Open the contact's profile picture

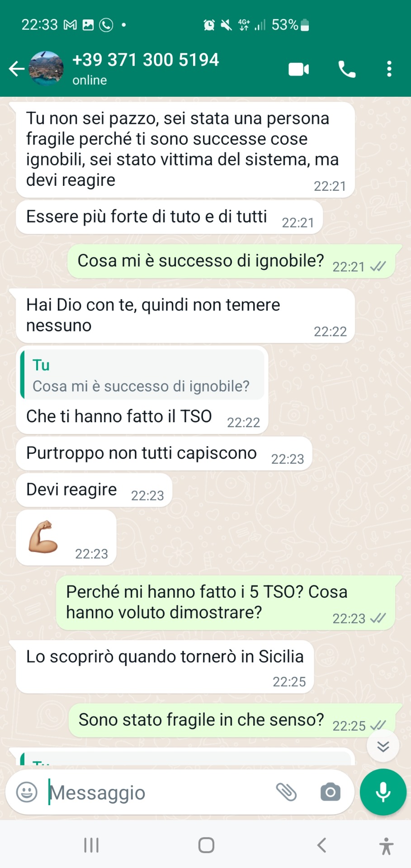(46, 69)
